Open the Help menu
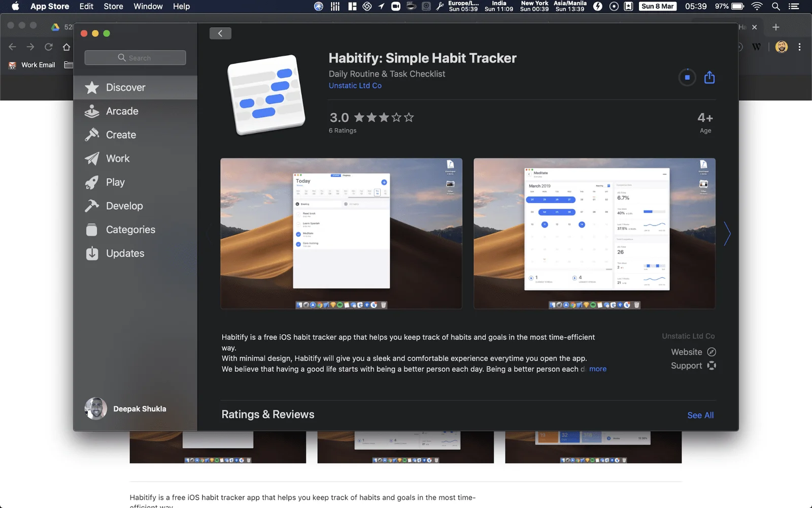Screen dimensions: 812x508 coord(181,6)
